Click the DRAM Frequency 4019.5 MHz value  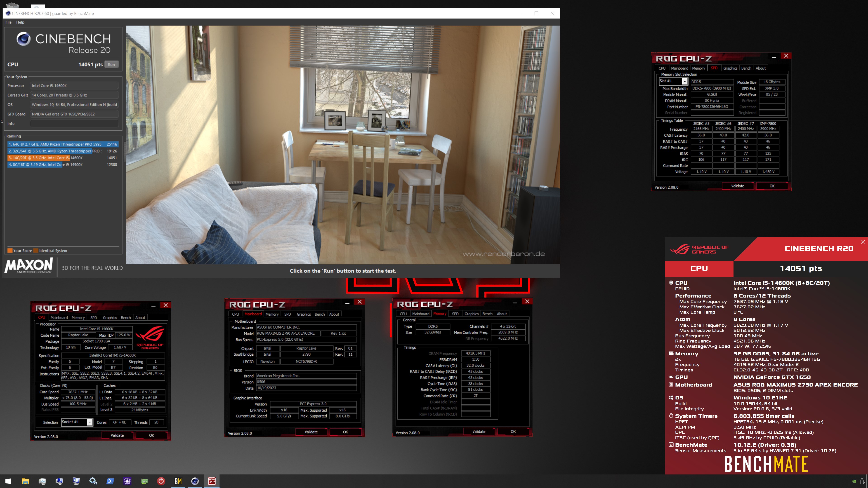475,353
